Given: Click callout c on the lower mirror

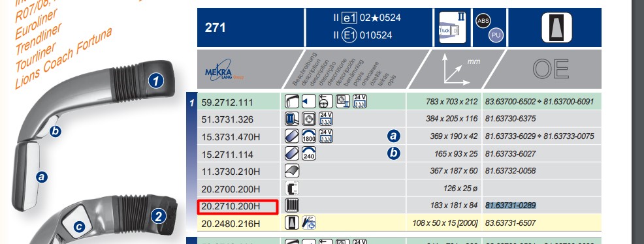Looking at the screenshot, I should click(x=79, y=226).
